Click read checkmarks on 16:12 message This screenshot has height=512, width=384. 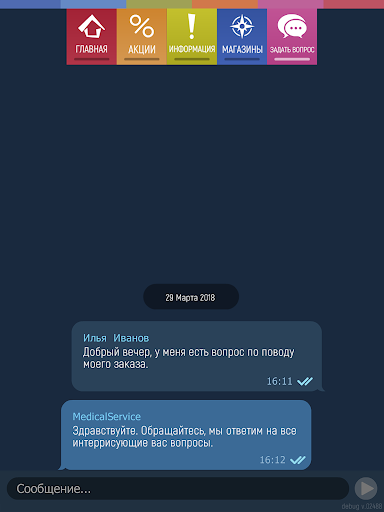(298, 460)
